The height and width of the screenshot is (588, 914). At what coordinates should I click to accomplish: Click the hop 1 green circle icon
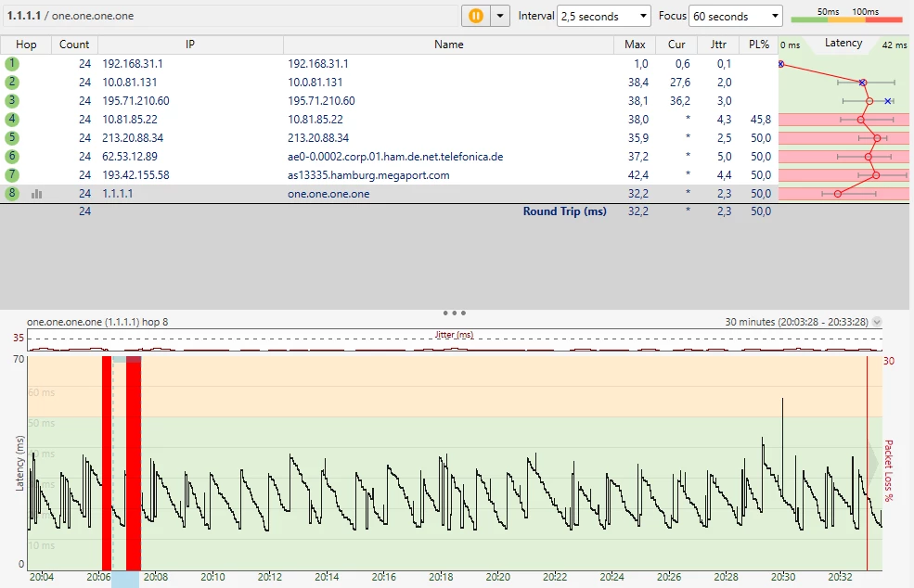point(11,64)
